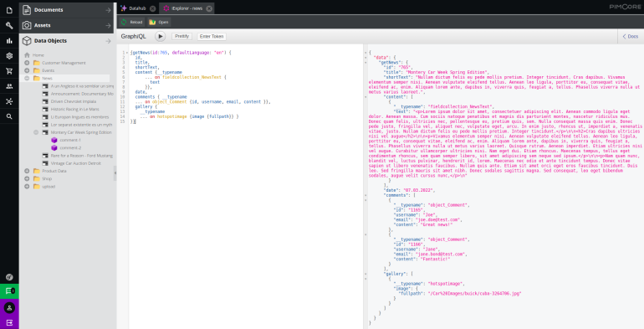This screenshot has width=644, height=329.
Task: Expand the Assets panel arrow
Action: (x=108, y=25)
